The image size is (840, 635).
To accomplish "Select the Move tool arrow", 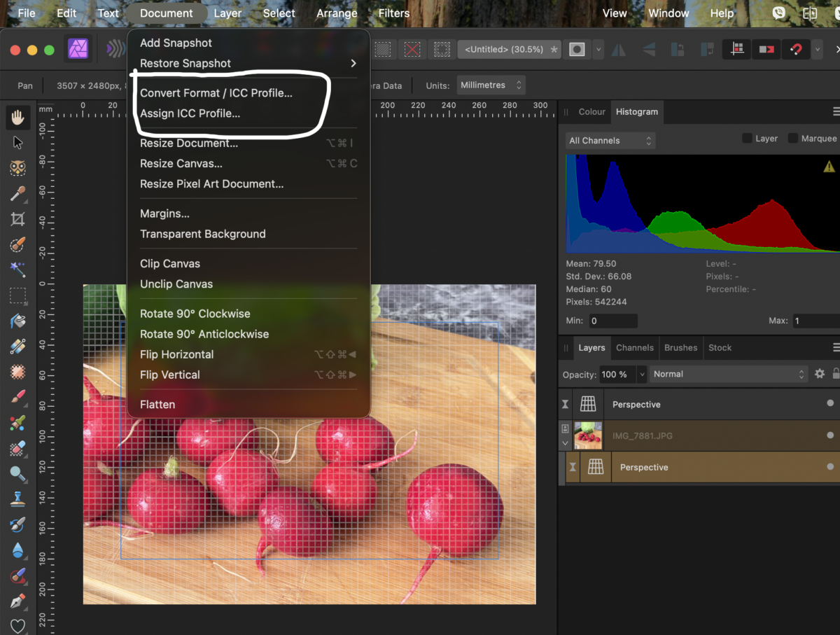I will click(x=18, y=143).
